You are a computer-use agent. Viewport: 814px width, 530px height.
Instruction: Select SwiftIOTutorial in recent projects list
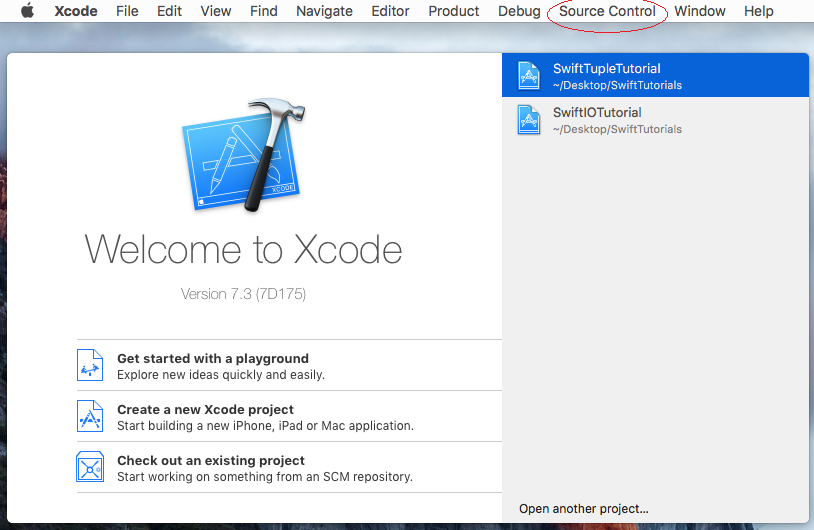[655, 120]
